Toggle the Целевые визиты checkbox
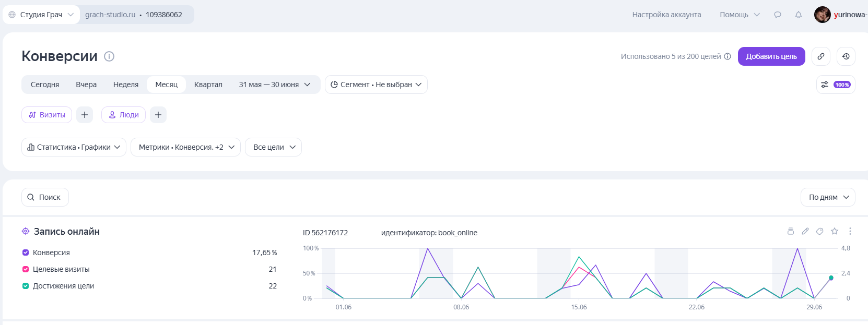 coord(26,269)
